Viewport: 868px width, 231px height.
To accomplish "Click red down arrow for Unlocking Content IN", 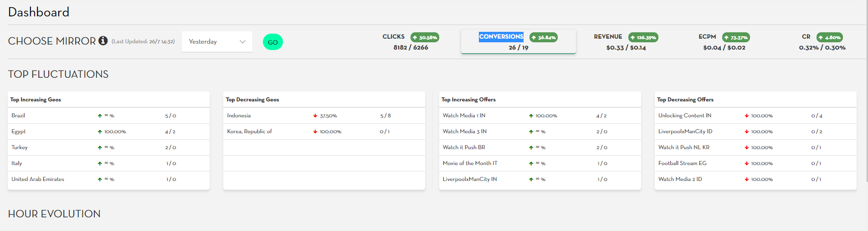I will pos(747,116).
